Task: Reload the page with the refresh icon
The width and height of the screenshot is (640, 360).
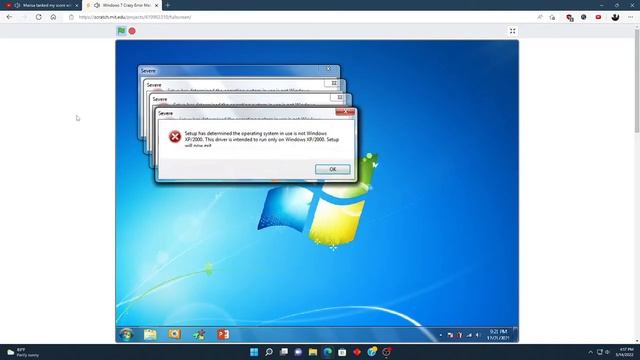Action: pos(39,17)
